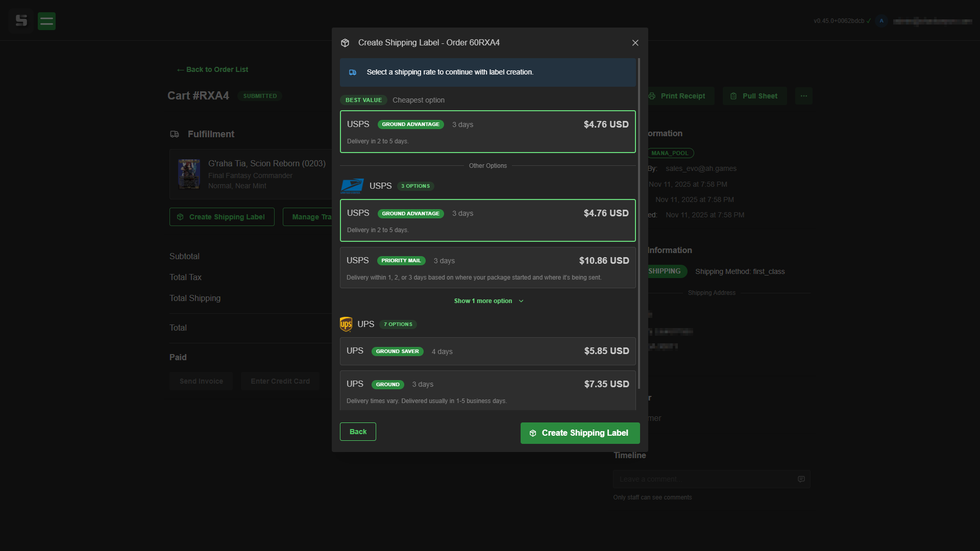This screenshot has height=551, width=980.
Task: Click the document icon on Pull Sheet
Action: (733, 96)
